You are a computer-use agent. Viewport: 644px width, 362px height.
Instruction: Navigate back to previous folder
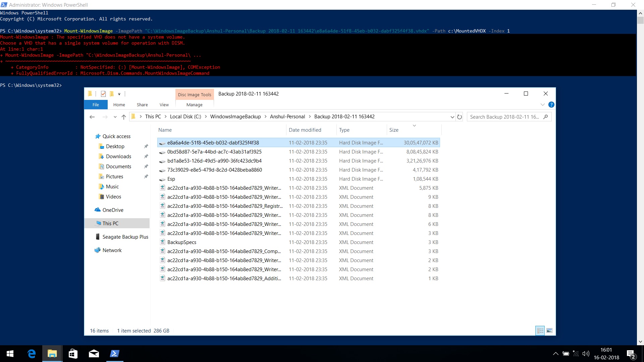pos(92,117)
